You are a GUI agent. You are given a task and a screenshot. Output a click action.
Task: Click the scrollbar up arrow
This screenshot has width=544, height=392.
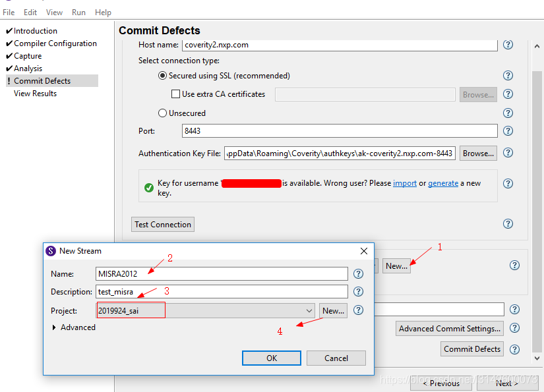tap(537, 46)
